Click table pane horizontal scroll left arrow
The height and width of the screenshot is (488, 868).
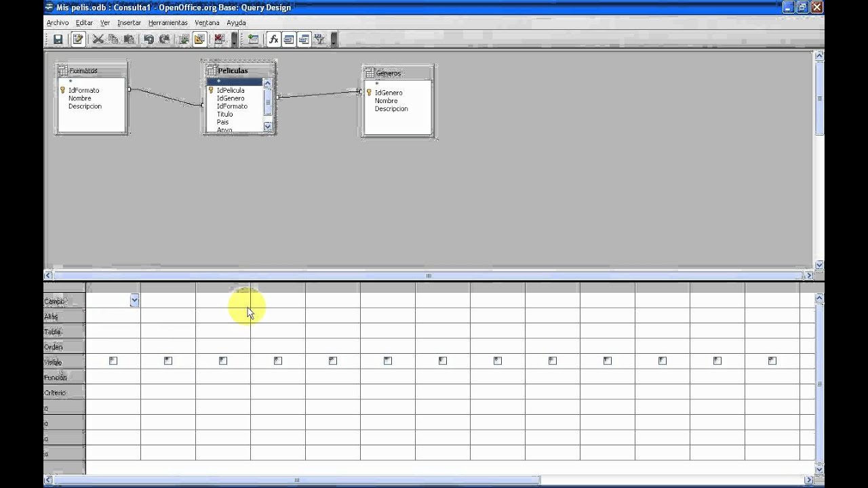pos(48,276)
